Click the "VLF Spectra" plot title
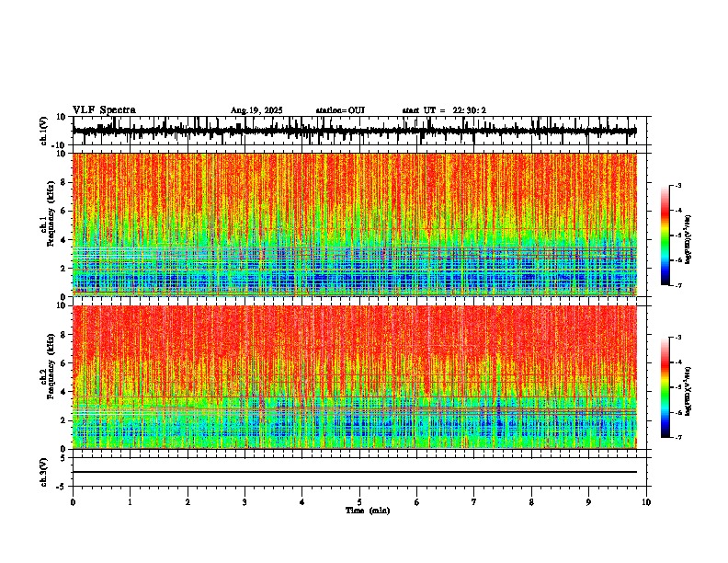 [x=104, y=110]
